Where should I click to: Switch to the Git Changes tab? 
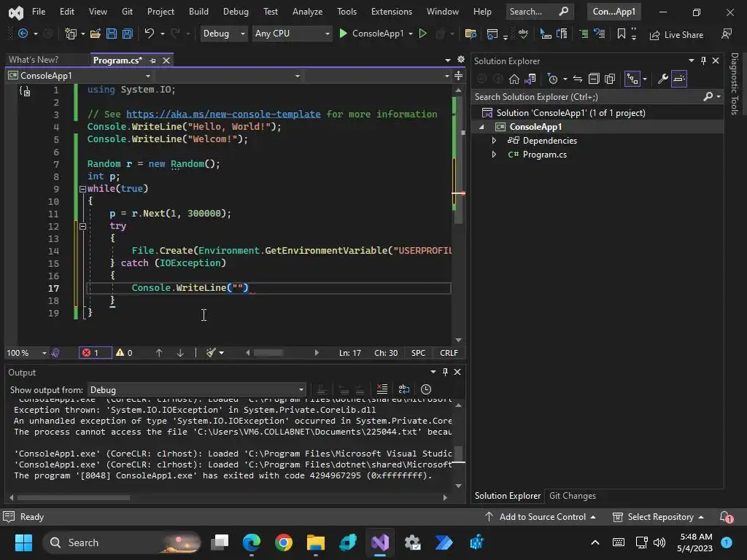point(572,496)
